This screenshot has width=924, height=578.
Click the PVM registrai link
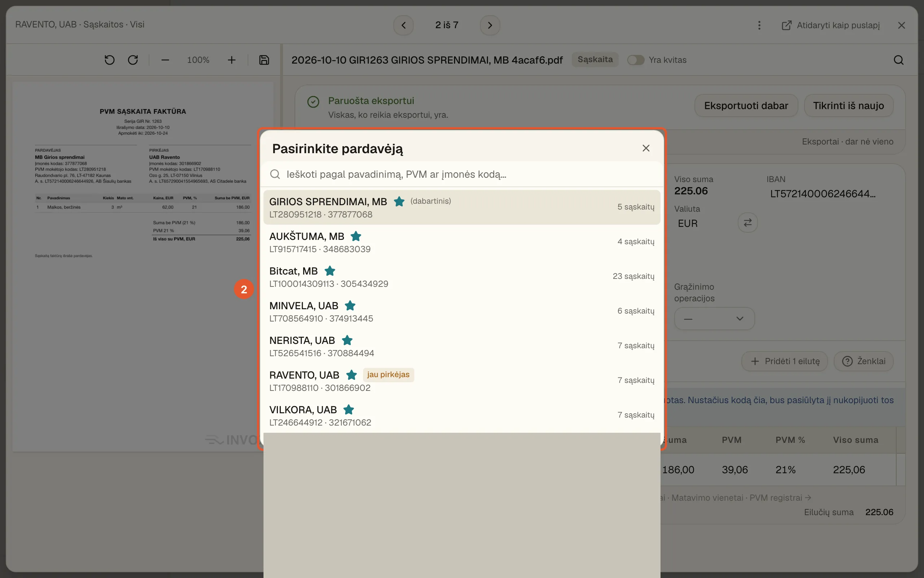click(x=780, y=498)
